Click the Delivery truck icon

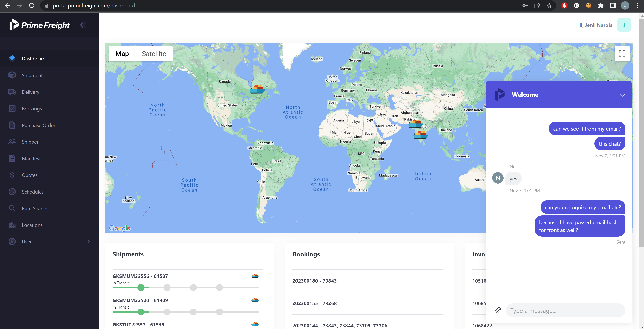12,92
